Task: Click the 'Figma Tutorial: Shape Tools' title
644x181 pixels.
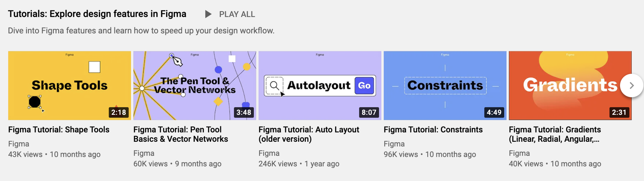Action: tap(59, 129)
